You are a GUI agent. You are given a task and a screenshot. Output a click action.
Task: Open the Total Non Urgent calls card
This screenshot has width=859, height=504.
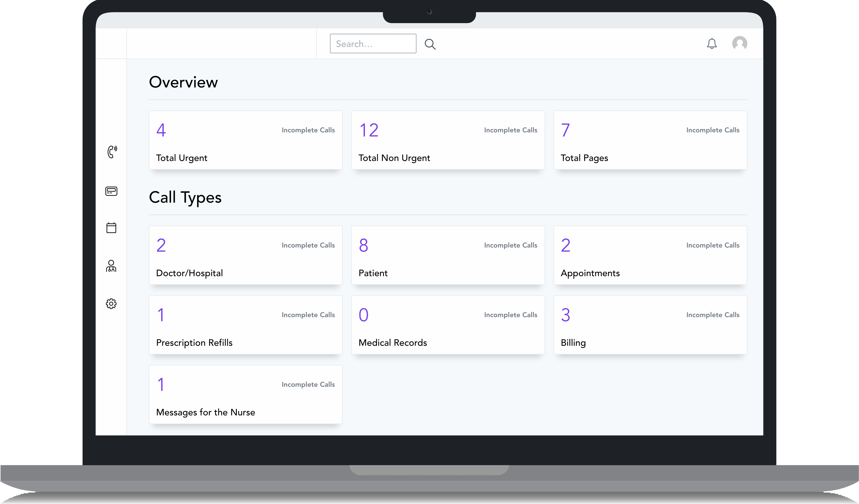click(447, 140)
